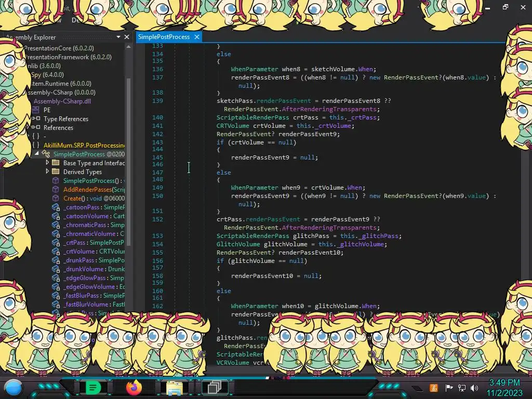
Task: Click the _crtPass field icon
Action: click(x=56, y=242)
